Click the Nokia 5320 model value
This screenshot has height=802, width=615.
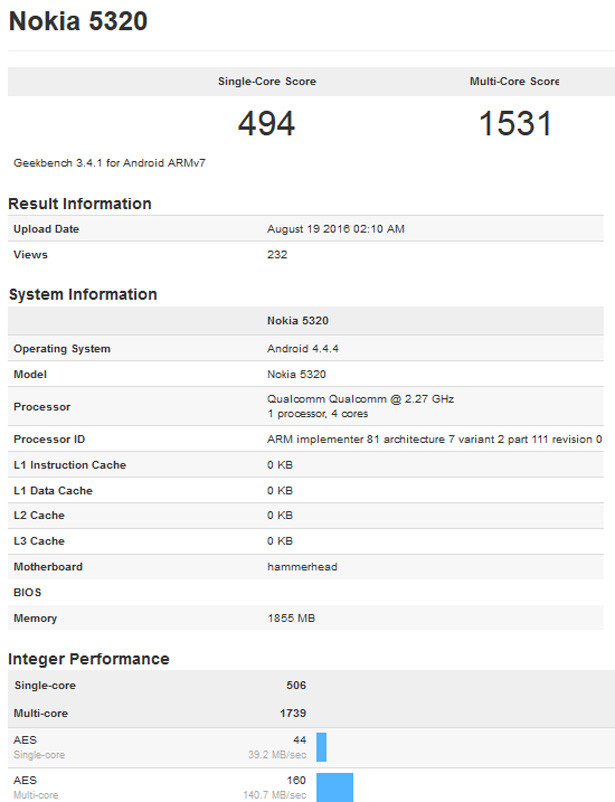296,374
